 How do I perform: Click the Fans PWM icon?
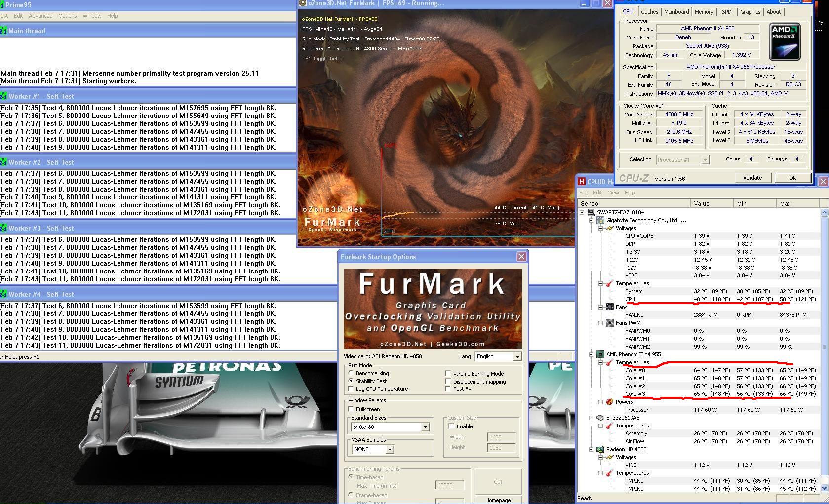(610, 323)
